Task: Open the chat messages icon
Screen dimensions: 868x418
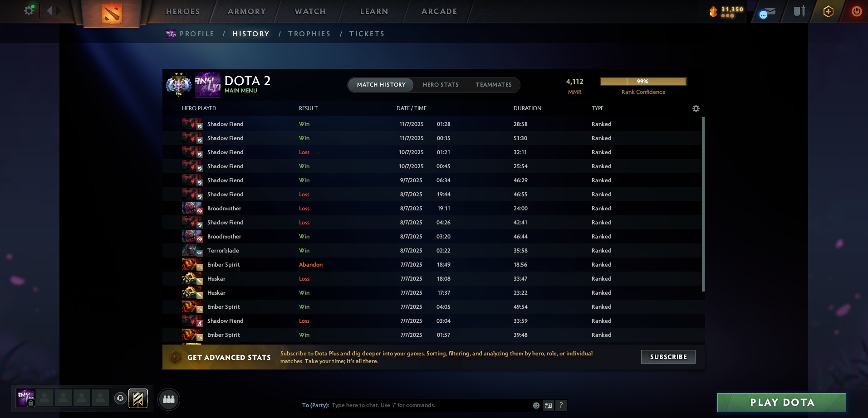Action: pyautogui.click(x=767, y=12)
